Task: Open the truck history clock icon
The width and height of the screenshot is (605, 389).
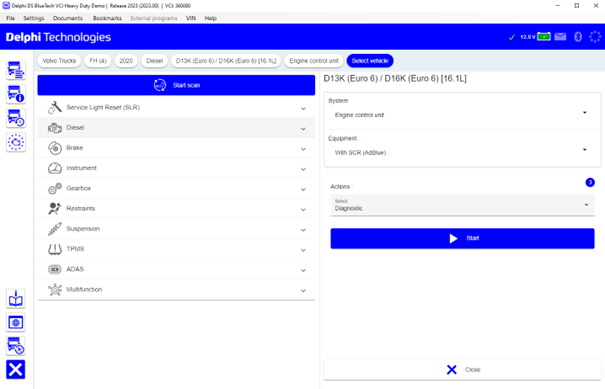Action: [x=16, y=118]
